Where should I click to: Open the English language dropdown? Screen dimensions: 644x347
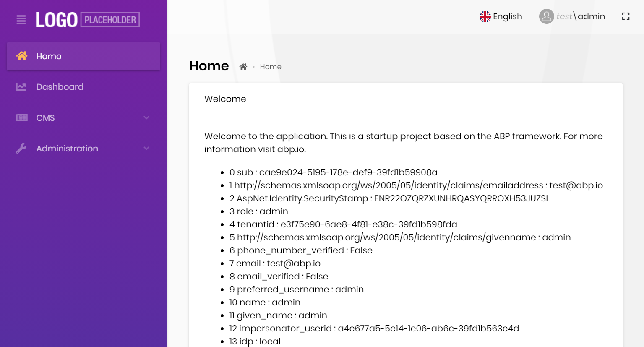pos(501,16)
